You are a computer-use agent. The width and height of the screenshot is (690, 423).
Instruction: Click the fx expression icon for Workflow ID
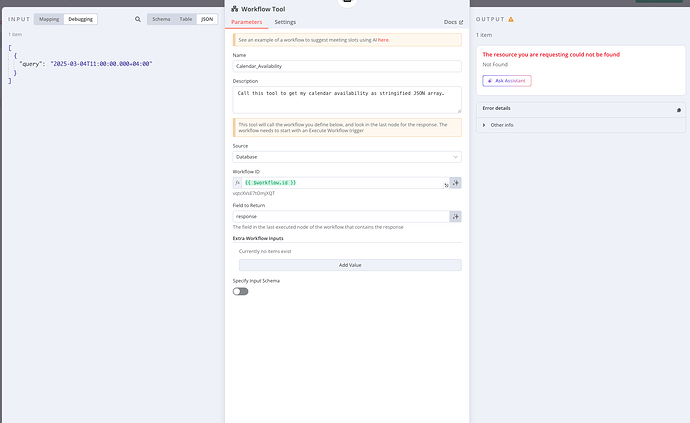237,183
